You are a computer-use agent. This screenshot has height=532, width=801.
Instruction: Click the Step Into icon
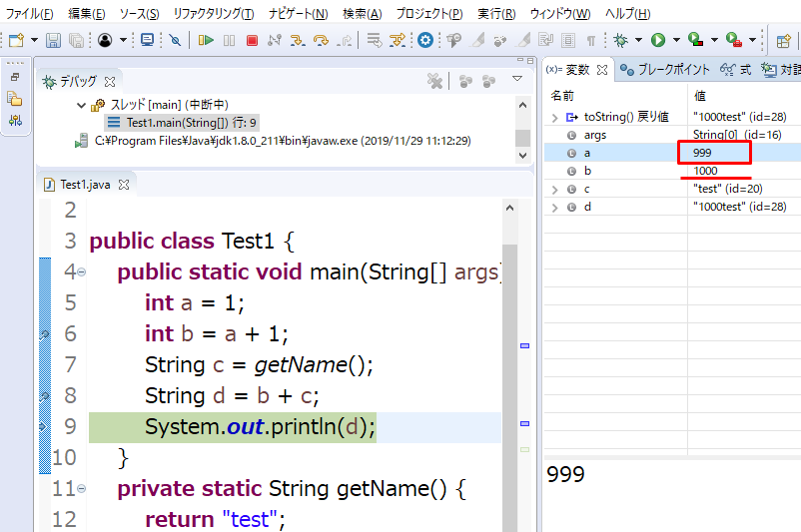[x=298, y=40]
